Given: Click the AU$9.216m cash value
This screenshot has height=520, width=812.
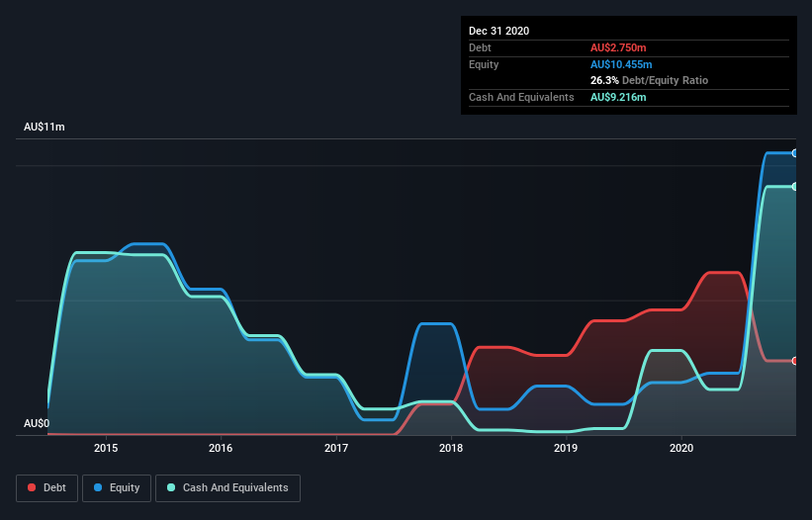Looking at the screenshot, I should pos(618,97).
